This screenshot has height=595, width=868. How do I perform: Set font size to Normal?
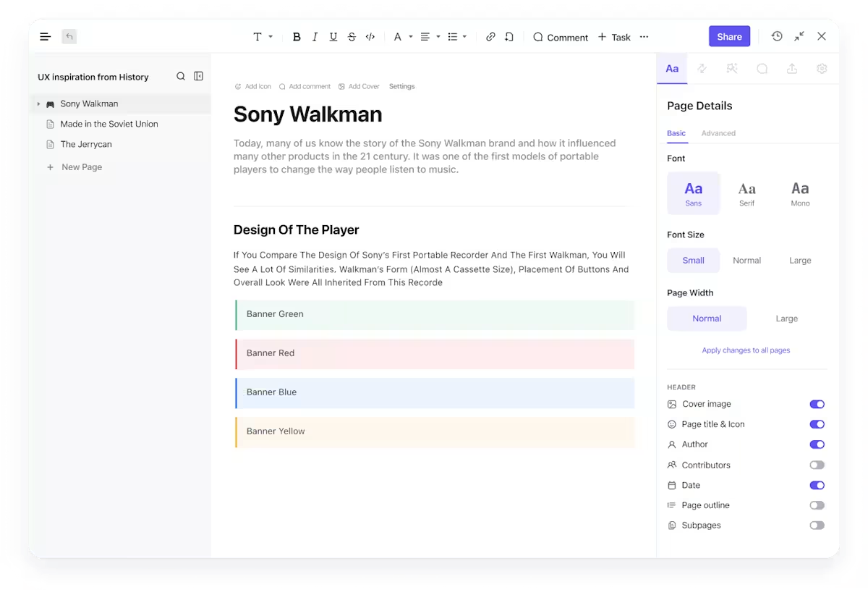pos(746,261)
